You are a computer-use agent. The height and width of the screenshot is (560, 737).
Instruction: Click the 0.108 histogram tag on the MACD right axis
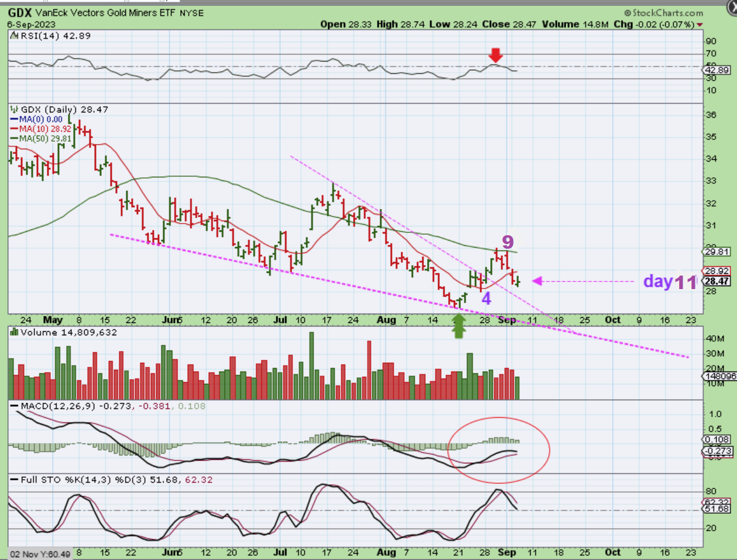point(717,439)
